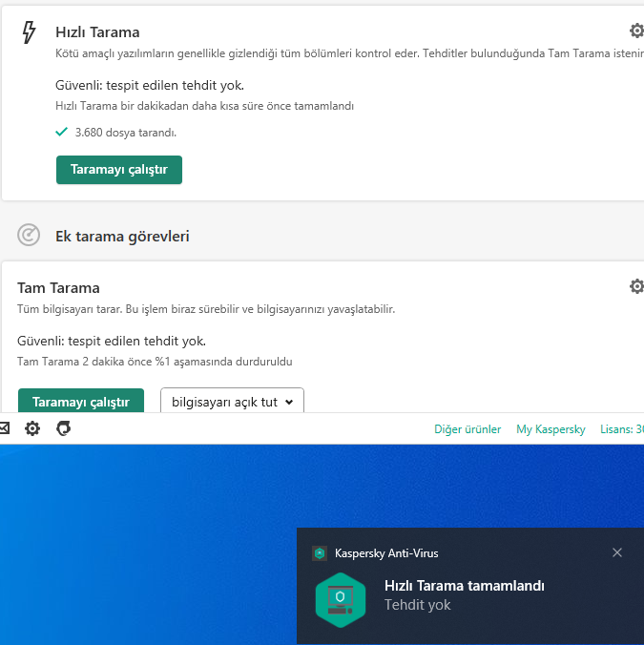Open the envelope icon in bottom bar
This screenshot has width=644, height=645.
4,428
